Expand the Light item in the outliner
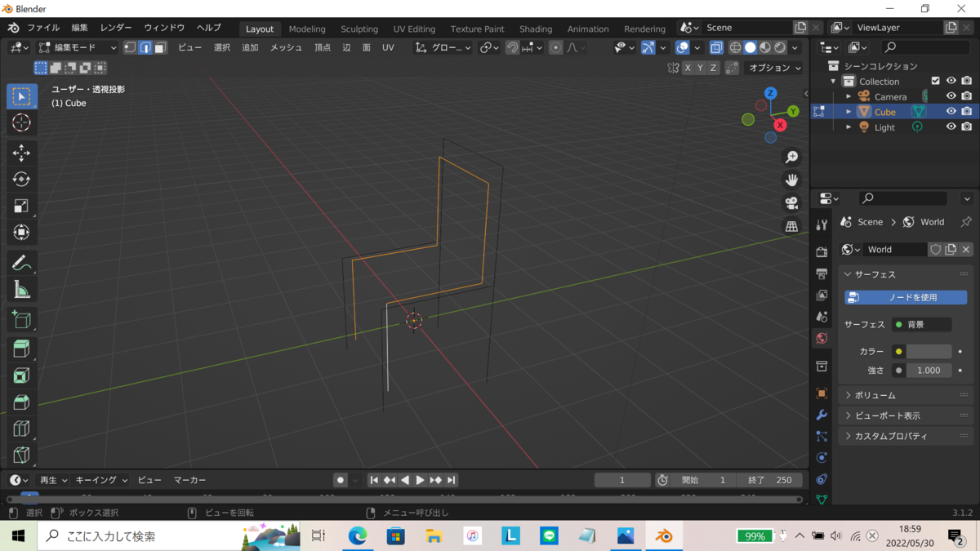The image size is (980, 551). pos(849,127)
